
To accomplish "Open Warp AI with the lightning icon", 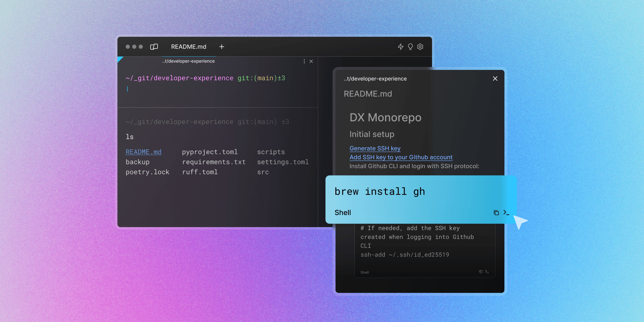I will coord(400,46).
